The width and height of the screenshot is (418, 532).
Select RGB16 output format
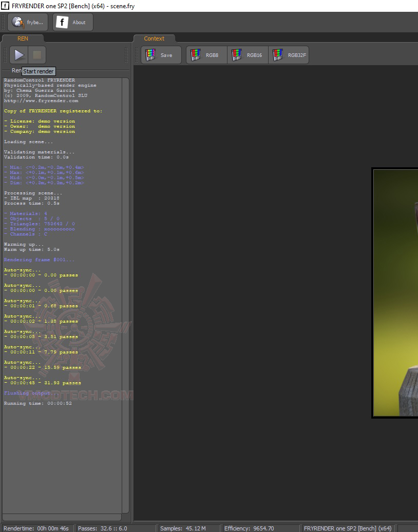[248, 55]
